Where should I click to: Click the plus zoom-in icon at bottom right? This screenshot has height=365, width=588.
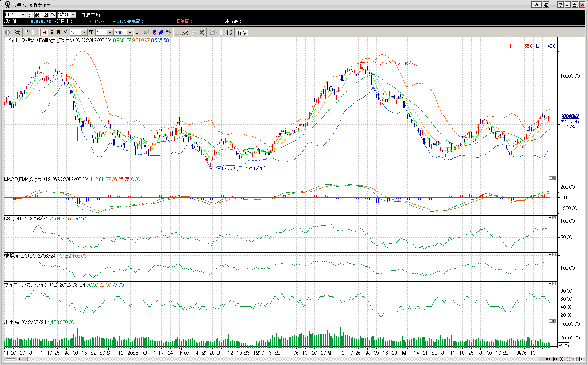click(x=562, y=359)
